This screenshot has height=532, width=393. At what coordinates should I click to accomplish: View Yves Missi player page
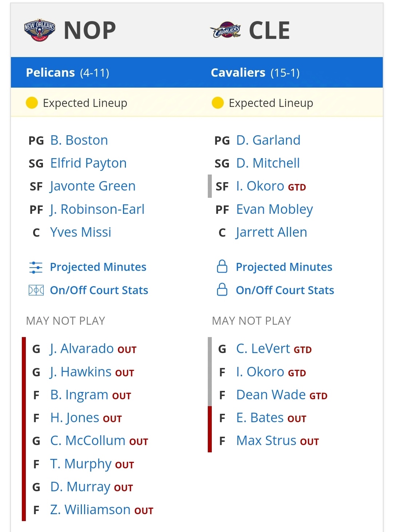(80, 232)
